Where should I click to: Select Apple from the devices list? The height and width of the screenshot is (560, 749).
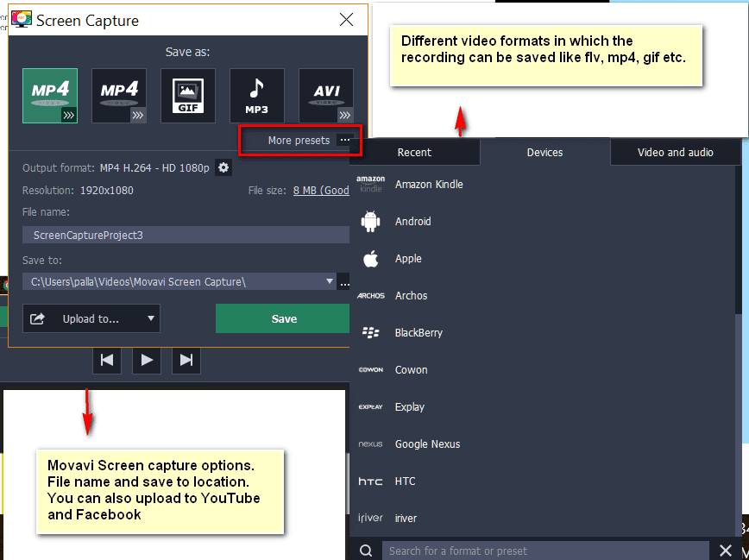(x=407, y=258)
